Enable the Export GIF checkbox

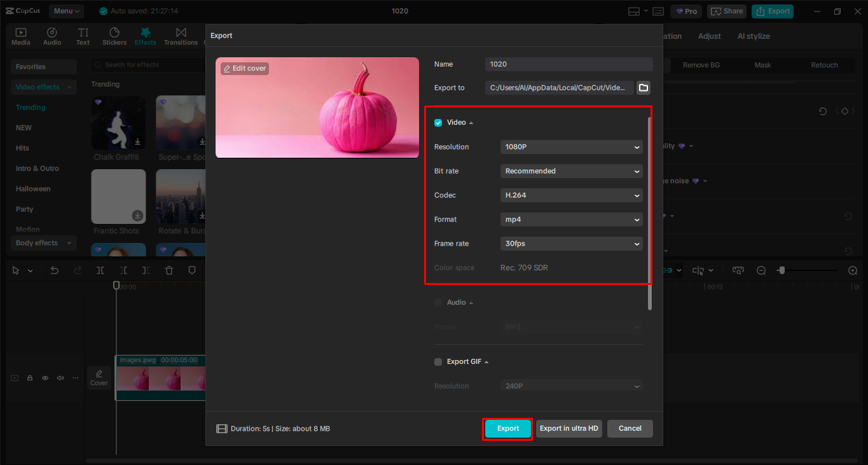pyautogui.click(x=437, y=361)
